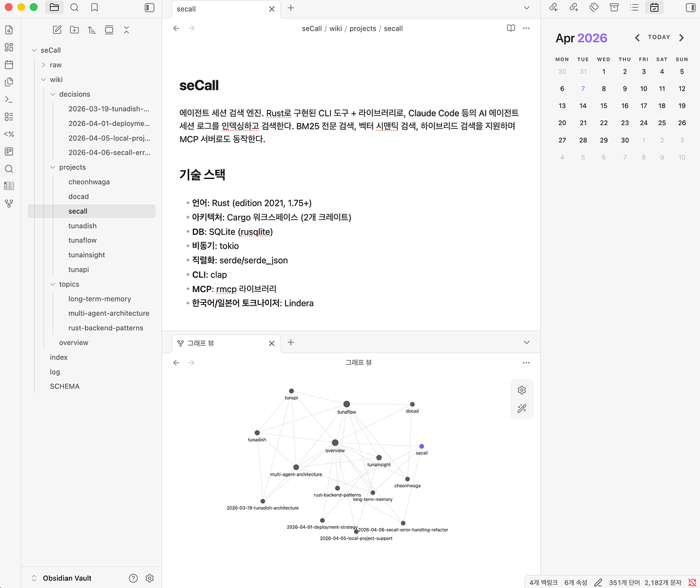Open templates ribbon icon
700x588 pixels.
tap(9, 82)
